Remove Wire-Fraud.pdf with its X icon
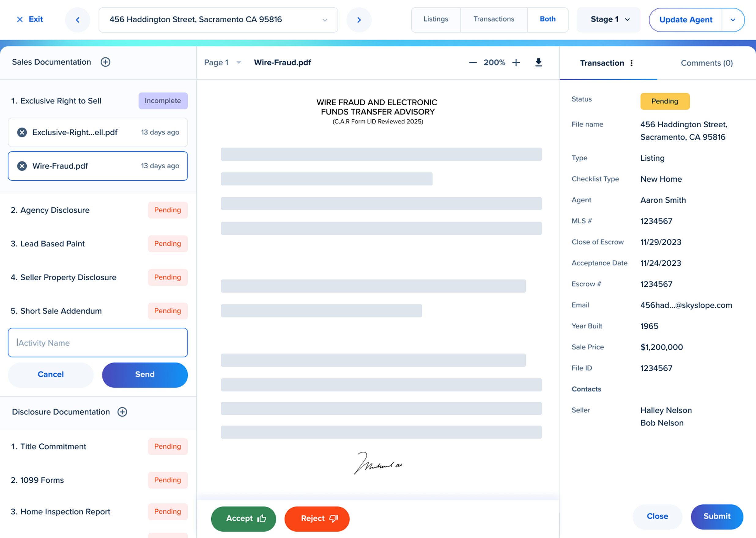 22,166
